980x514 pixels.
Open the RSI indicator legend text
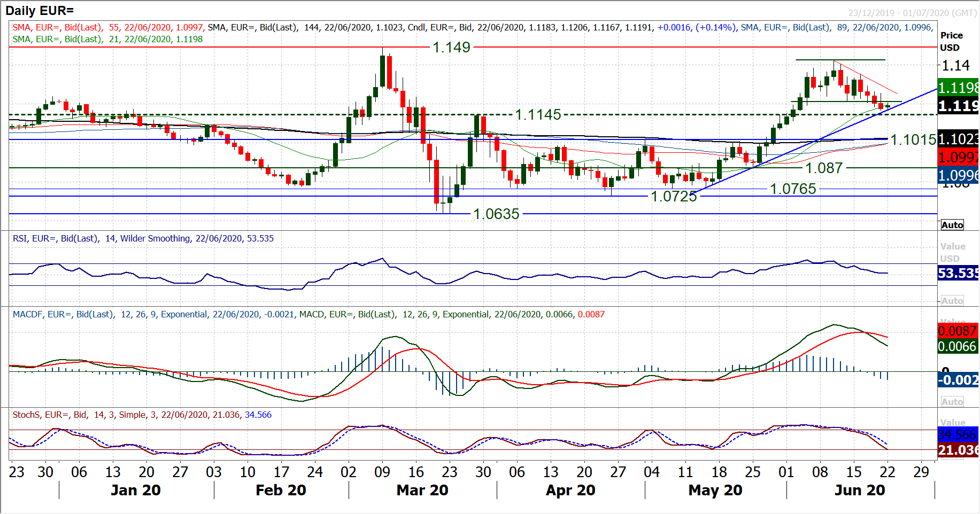tap(143, 239)
